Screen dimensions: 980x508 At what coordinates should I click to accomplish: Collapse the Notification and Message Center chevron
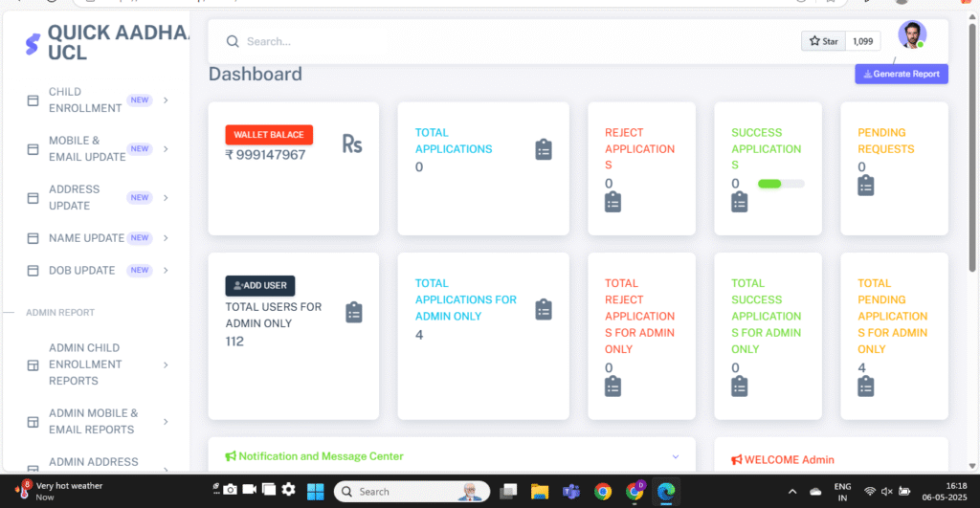point(676,456)
